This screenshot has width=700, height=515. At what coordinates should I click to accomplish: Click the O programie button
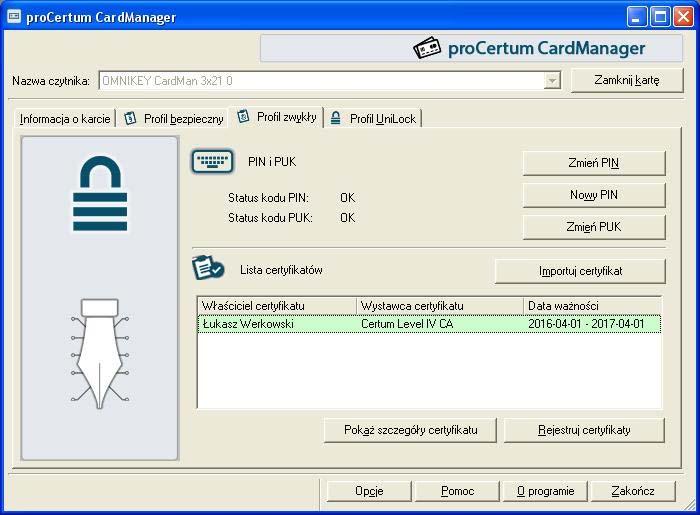545,491
